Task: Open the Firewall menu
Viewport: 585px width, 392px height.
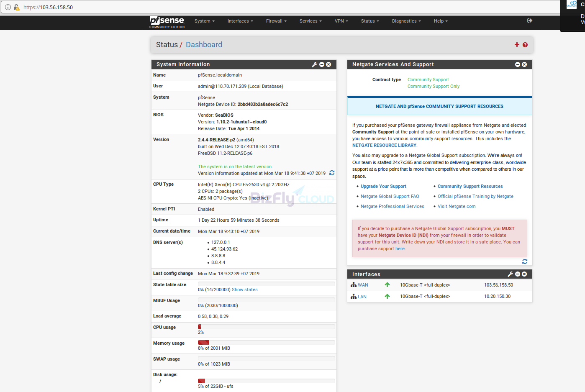Action: pos(276,21)
